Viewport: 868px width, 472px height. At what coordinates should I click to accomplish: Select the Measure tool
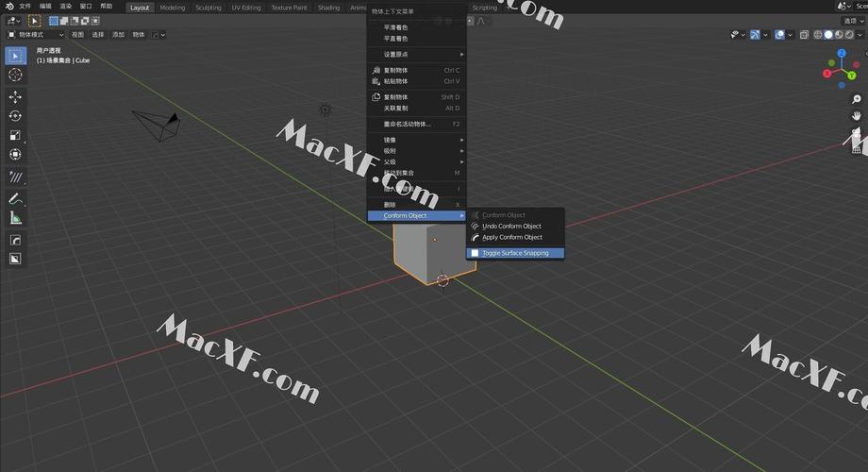tap(15, 218)
